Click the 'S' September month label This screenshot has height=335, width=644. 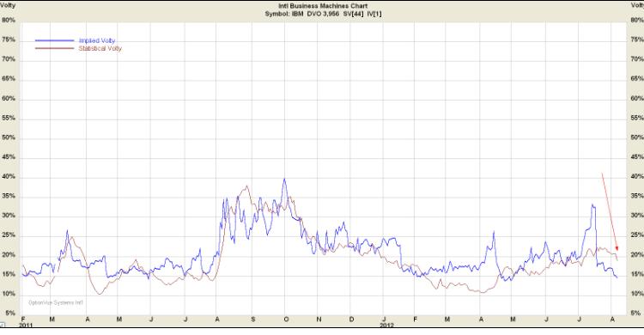253,320
